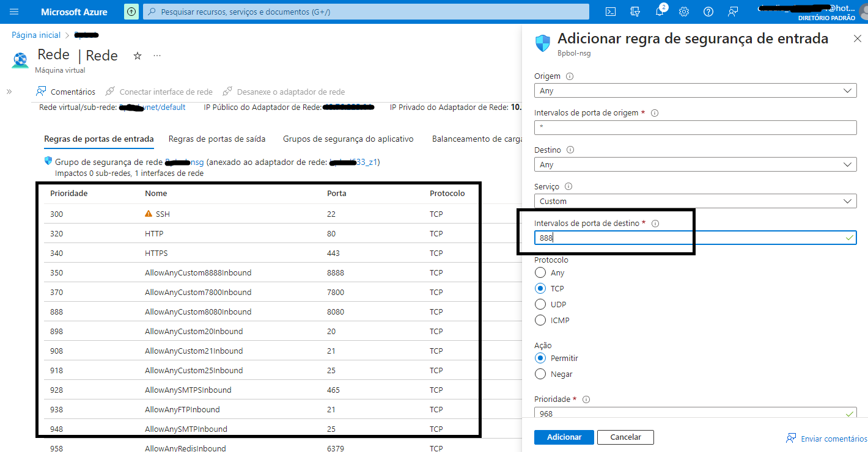
Task: Click the info icon next to Origem
Action: (x=570, y=76)
